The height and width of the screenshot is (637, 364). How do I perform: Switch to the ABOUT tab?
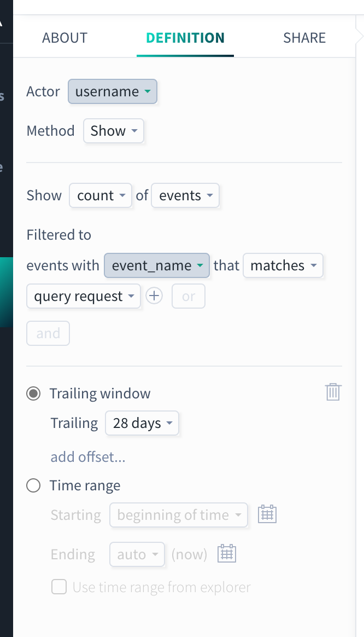pos(65,38)
